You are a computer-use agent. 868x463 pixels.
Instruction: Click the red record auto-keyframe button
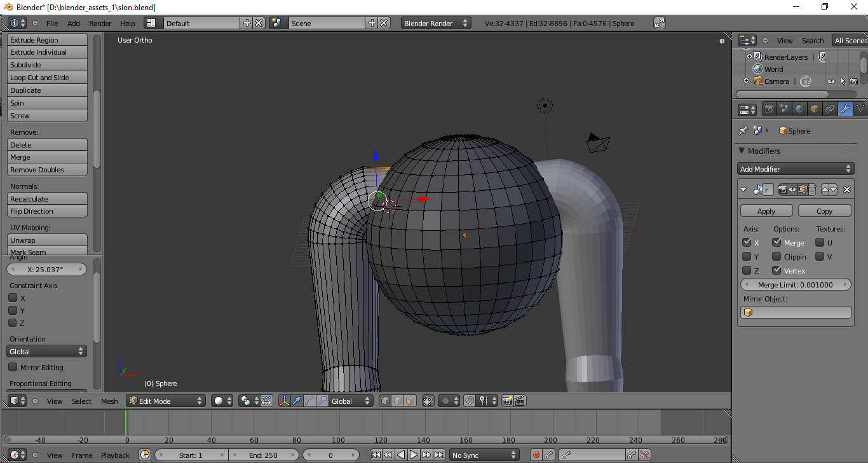[x=536, y=455]
